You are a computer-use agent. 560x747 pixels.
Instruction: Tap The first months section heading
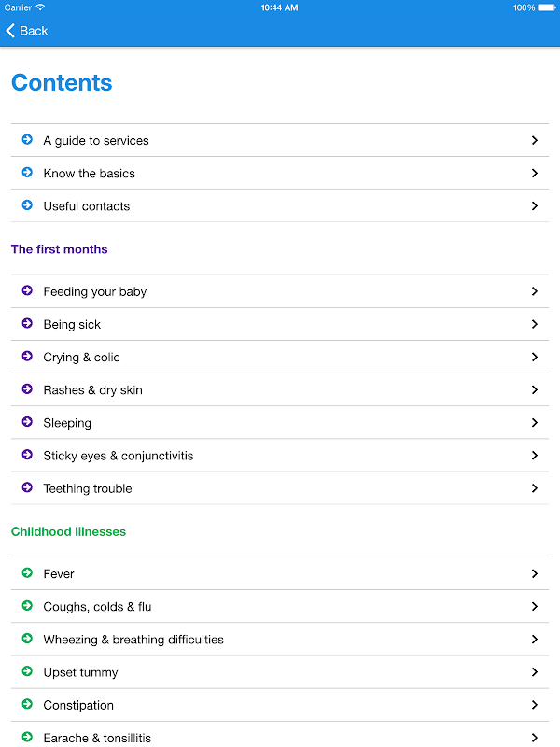(x=59, y=249)
